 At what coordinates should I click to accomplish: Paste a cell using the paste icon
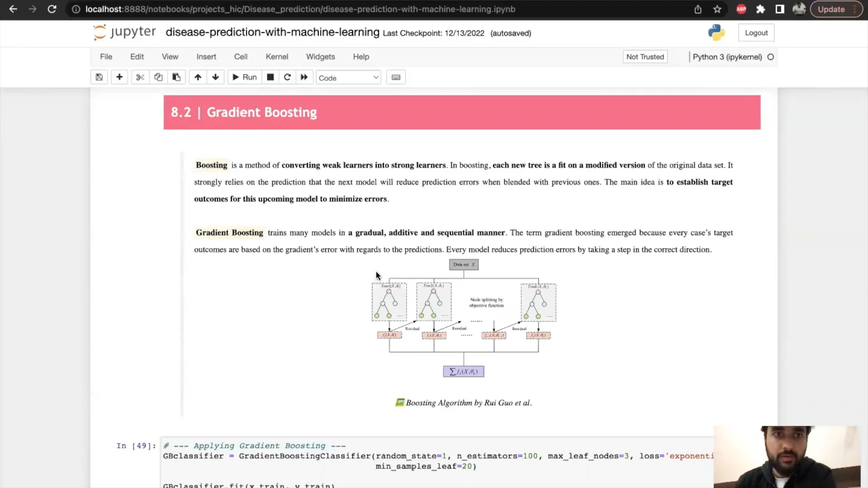coord(176,77)
